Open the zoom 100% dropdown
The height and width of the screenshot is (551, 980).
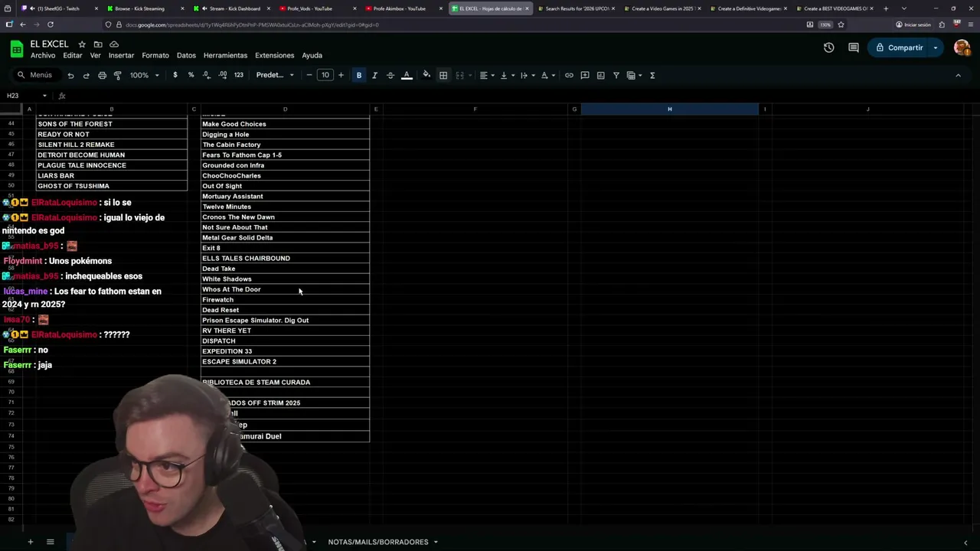(x=145, y=75)
